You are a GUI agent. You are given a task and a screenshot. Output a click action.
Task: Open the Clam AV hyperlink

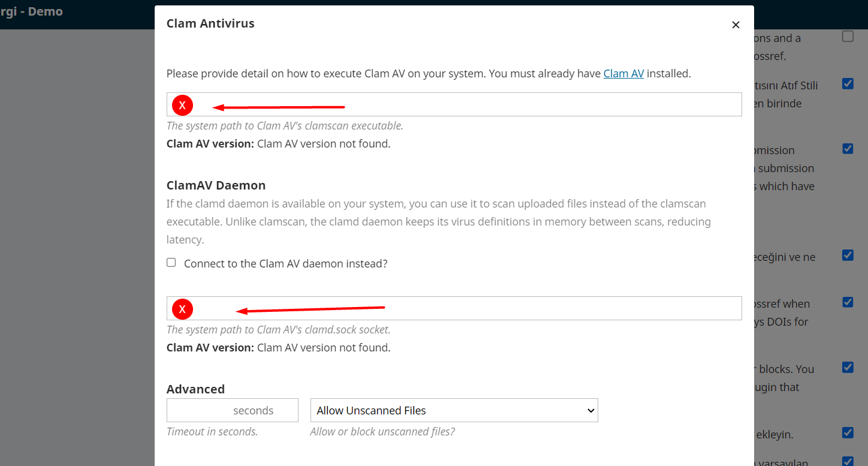(623, 74)
